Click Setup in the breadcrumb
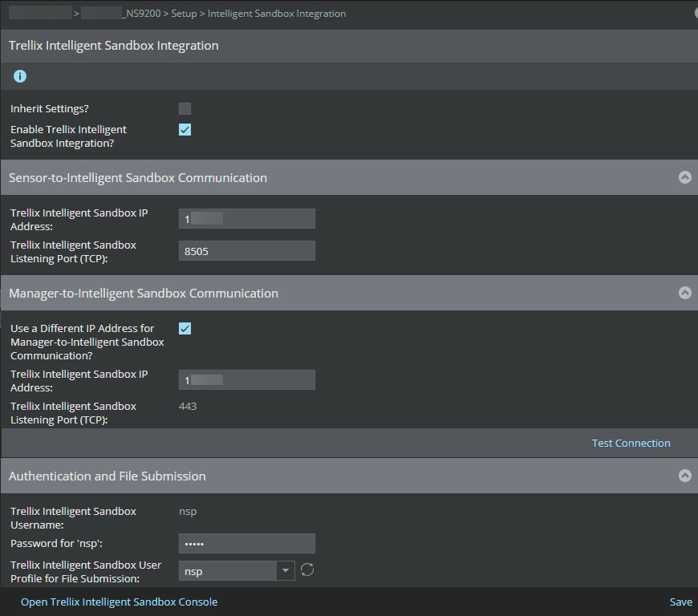Viewport: 698px width, 616px height. tap(184, 14)
